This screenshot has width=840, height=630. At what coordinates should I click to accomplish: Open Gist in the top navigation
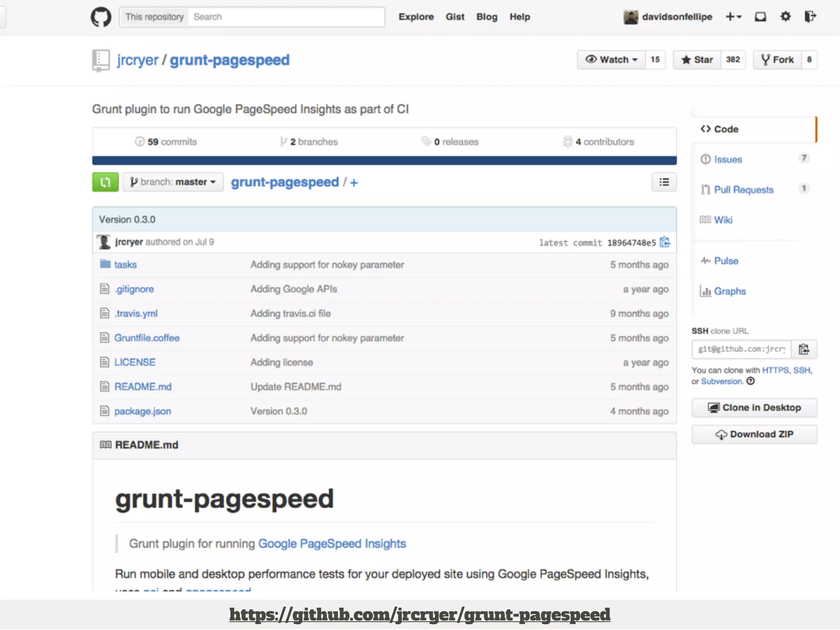pos(455,17)
